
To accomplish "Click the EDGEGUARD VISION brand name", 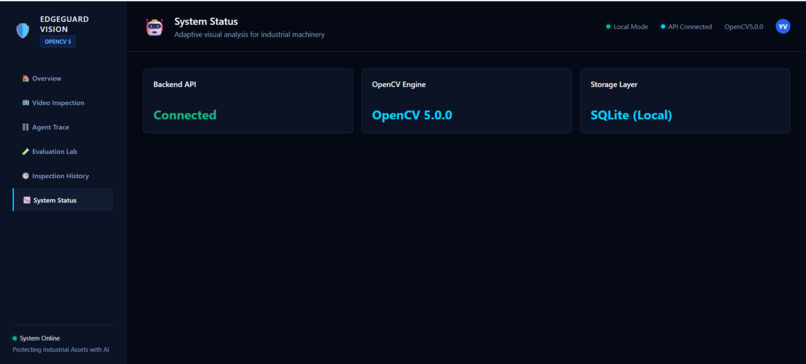I will (64, 24).
